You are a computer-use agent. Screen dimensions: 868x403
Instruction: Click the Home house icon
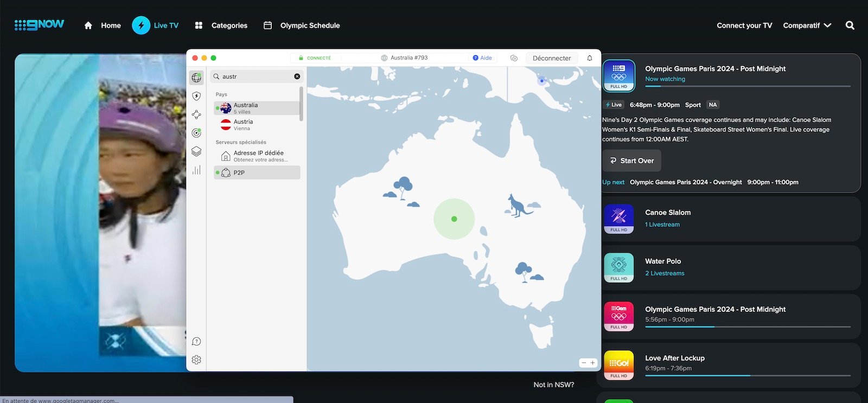click(88, 25)
